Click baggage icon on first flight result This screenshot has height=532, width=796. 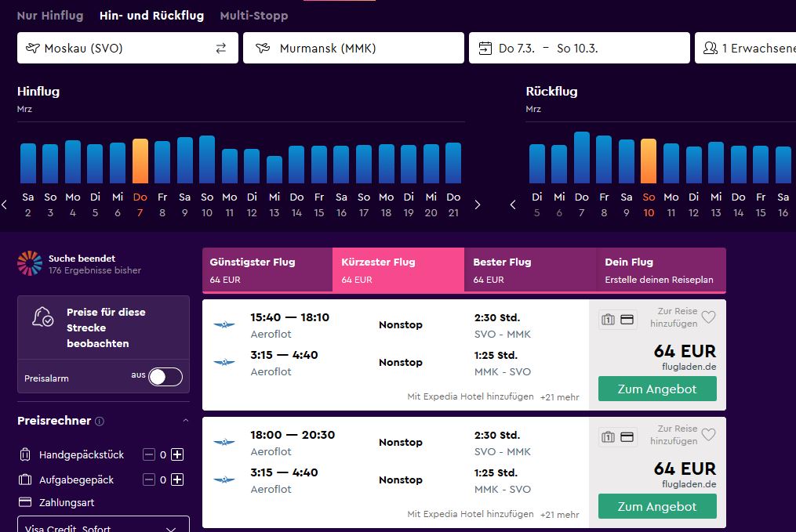coord(608,320)
